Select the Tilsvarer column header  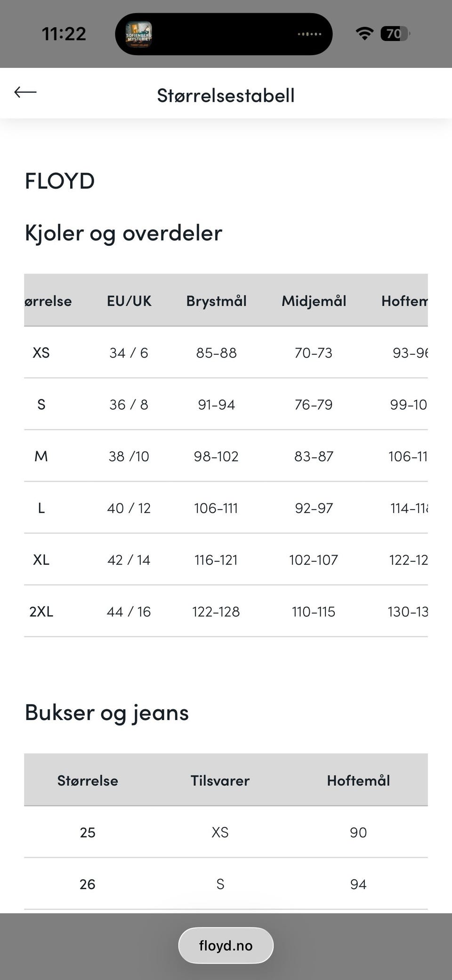tap(220, 780)
